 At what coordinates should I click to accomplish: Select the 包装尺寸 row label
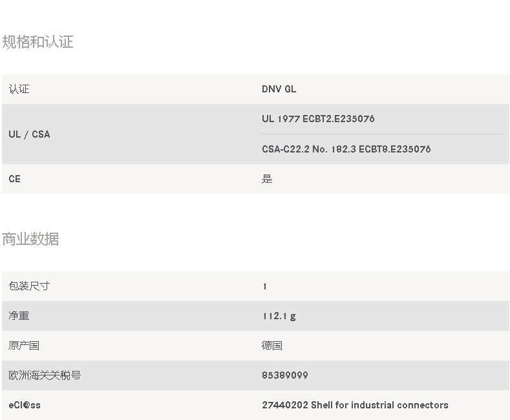(29, 286)
